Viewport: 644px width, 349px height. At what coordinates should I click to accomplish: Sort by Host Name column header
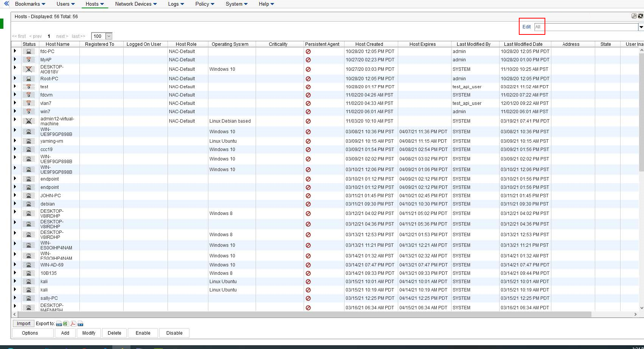(57, 44)
